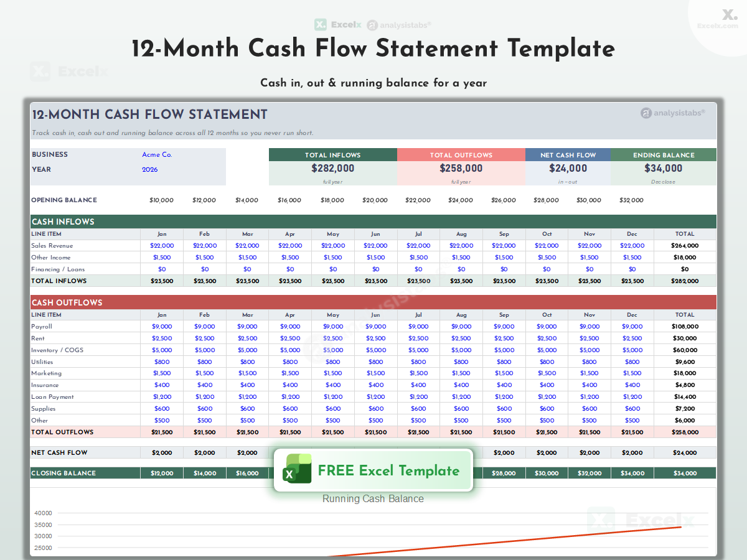Viewport: 747px width, 560px height.
Task: Select the Sales Revenue row label
Action: point(52,246)
